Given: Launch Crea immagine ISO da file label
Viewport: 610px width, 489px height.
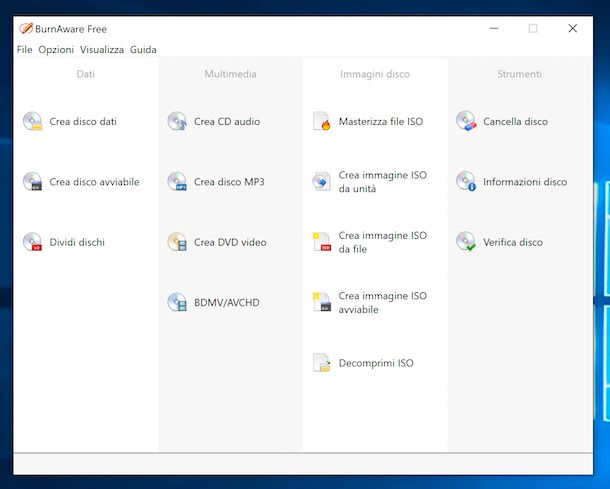Looking at the screenshot, I should click(x=383, y=242).
